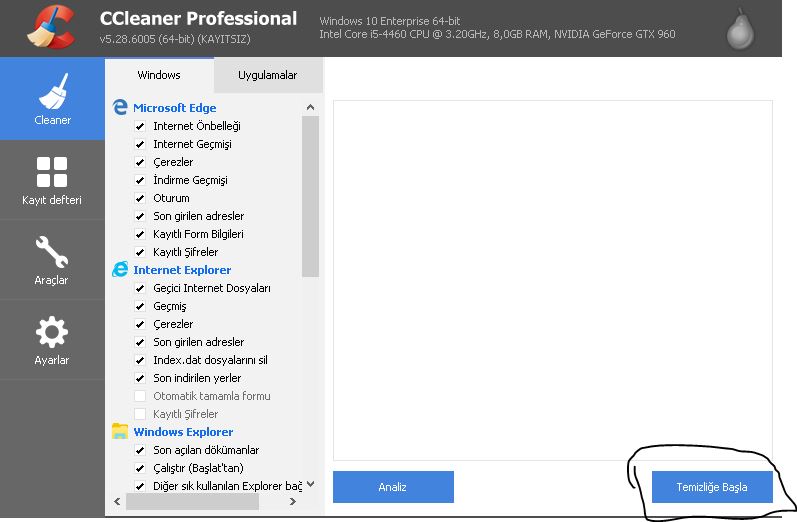
Task: Enable Internet Explorer Kayıtlı Şifreler checkbox
Action: coord(140,414)
